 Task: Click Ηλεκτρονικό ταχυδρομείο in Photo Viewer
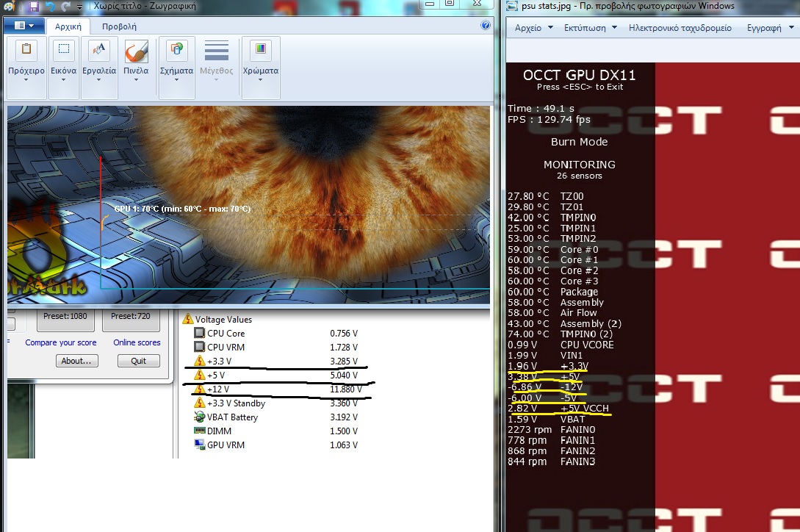[x=680, y=28]
